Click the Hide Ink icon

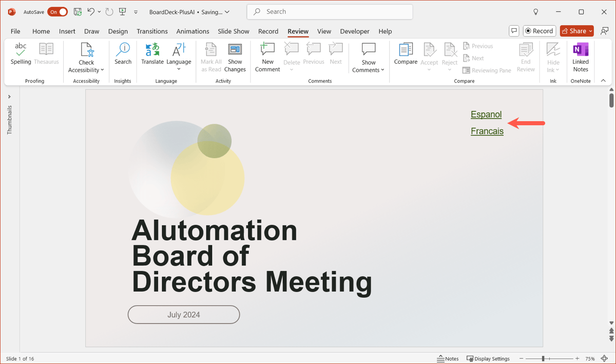(x=553, y=50)
